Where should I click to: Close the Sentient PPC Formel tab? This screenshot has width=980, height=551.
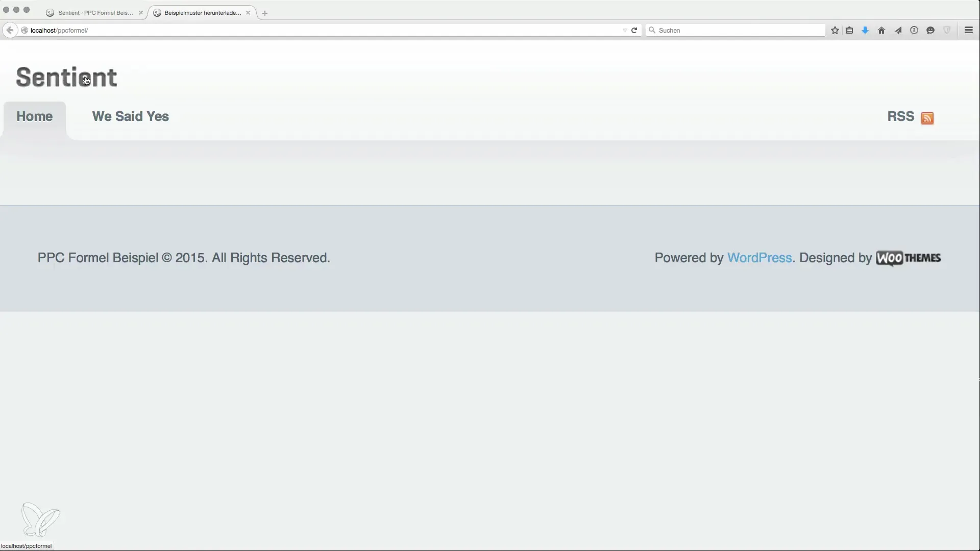[x=141, y=13]
